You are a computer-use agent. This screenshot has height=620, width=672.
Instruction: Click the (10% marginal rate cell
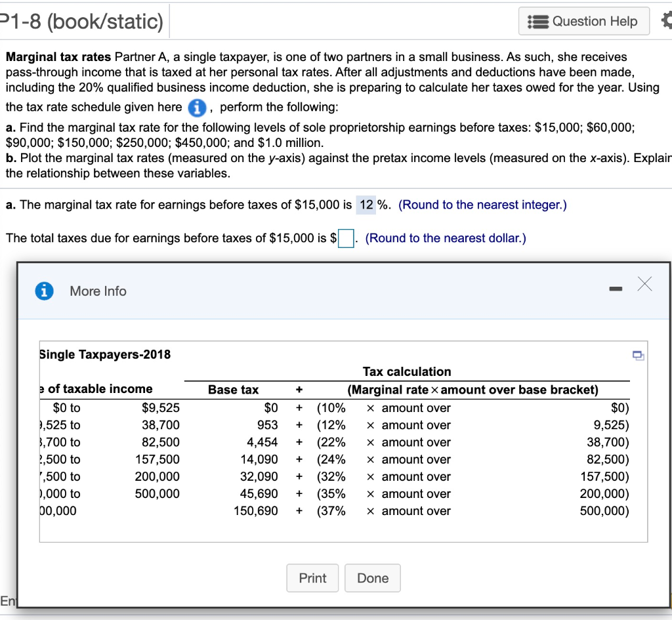tap(331, 408)
